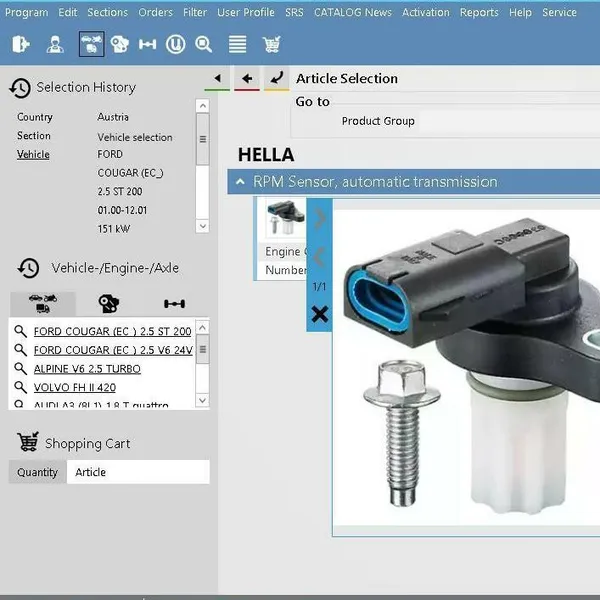Open the magnifier search toolbar icon
The image size is (600, 600).
click(204, 44)
